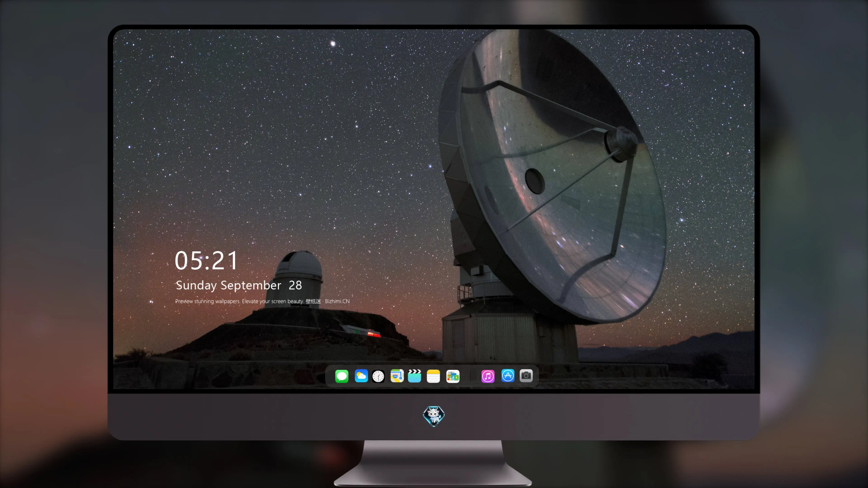Image resolution: width=868 pixels, height=488 pixels.
Task: Click the Sunday September 28 date text
Action: [238, 285]
